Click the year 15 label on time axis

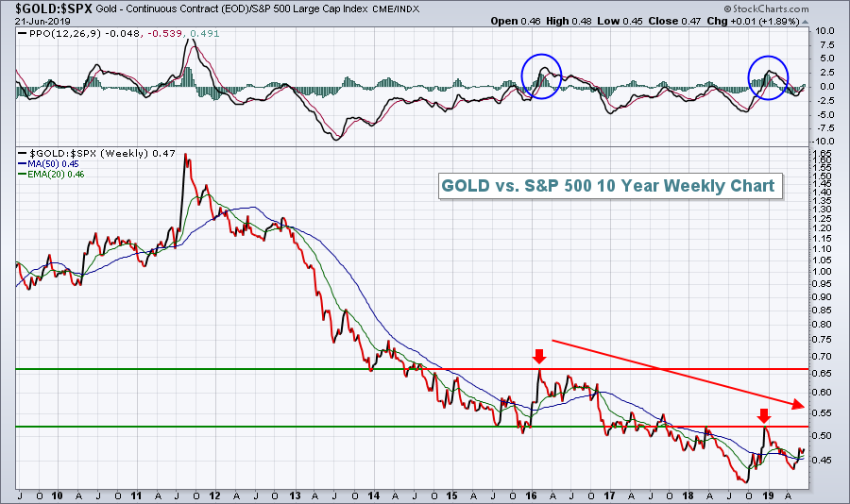(452, 496)
